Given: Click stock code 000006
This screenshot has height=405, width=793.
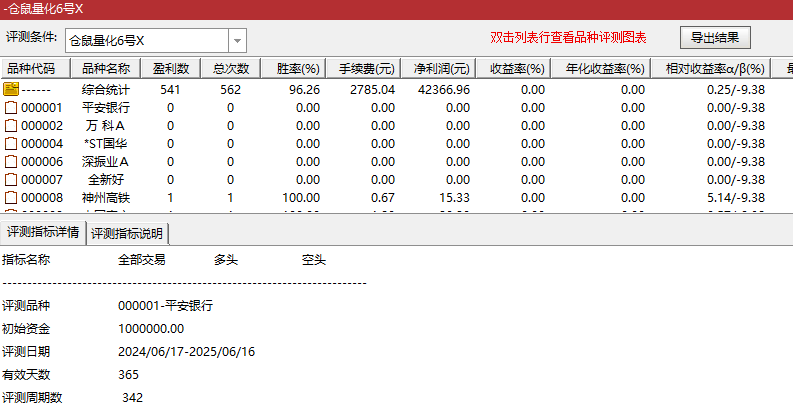Looking at the screenshot, I should point(42,162).
